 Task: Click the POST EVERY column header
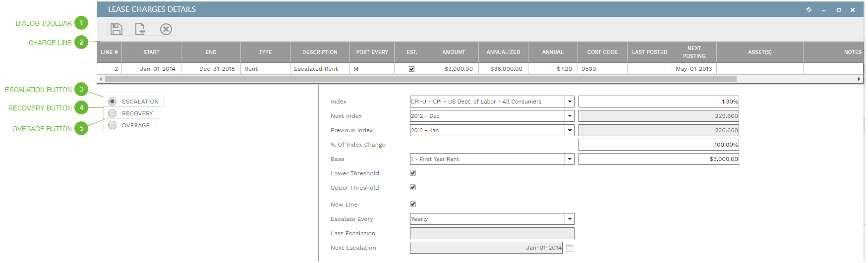coord(372,52)
